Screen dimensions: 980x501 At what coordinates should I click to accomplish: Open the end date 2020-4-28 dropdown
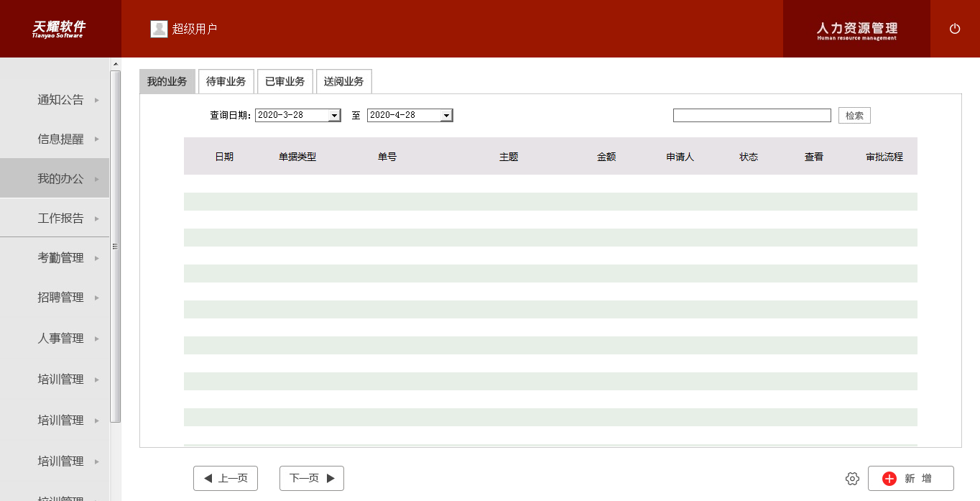(x=446, y=116)
